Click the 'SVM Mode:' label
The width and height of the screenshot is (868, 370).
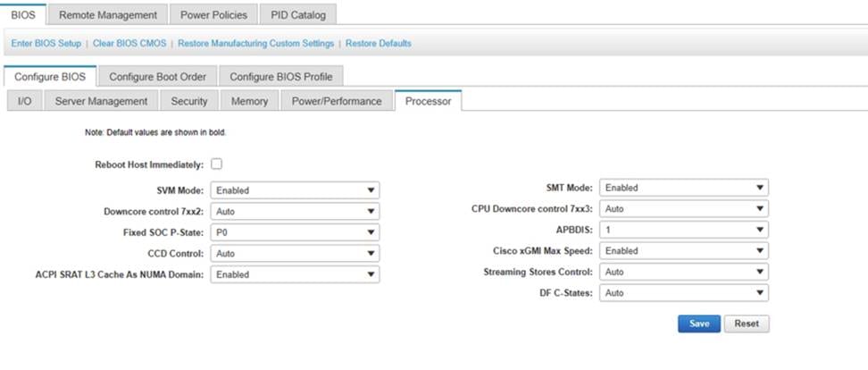(180, 190)
